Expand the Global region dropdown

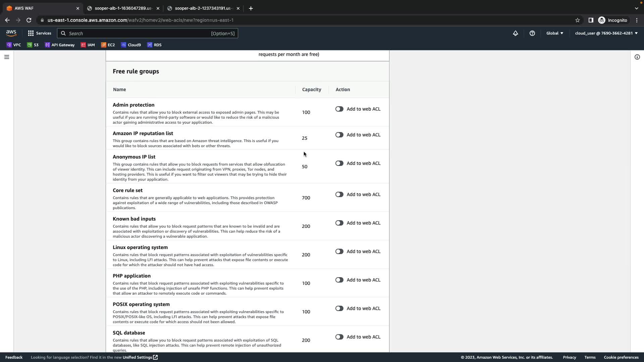click(554, 33)
